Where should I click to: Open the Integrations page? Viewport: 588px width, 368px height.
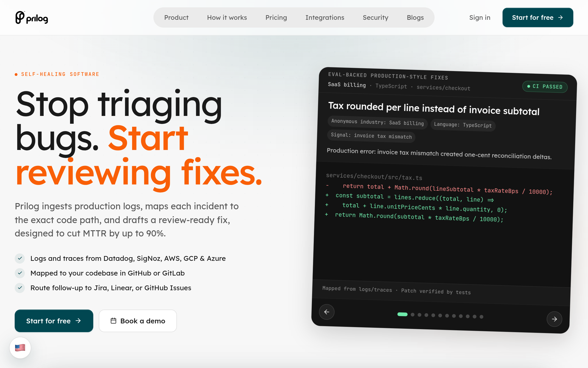325,17
